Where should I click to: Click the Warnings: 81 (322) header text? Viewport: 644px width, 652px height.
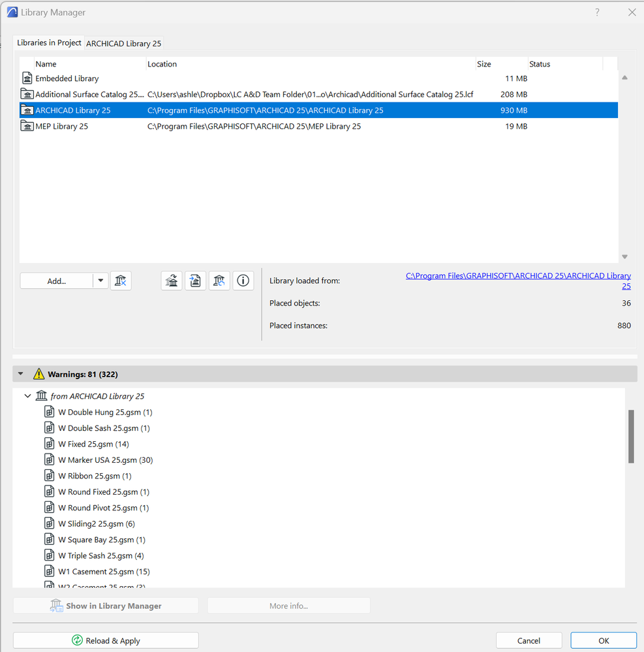pos(83,374)
